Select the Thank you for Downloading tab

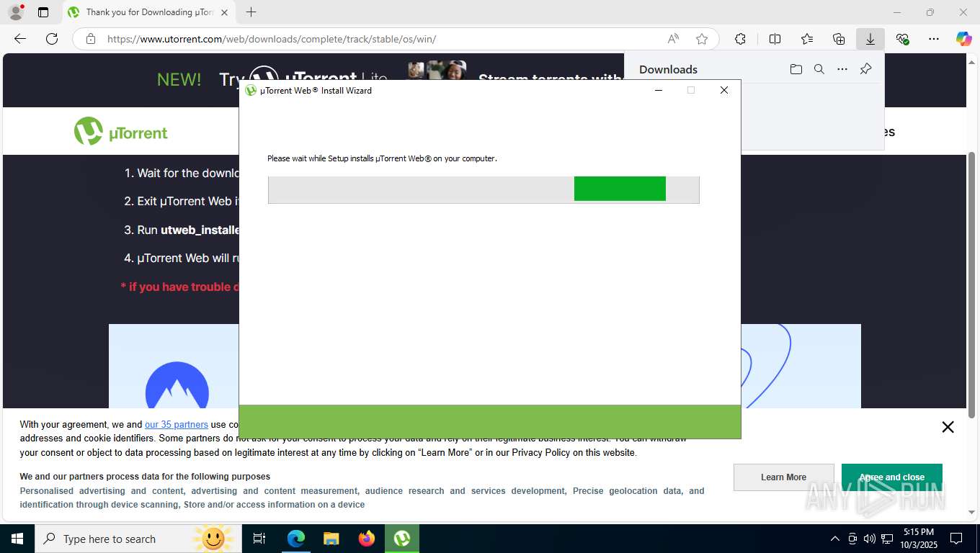pos(149,12)
